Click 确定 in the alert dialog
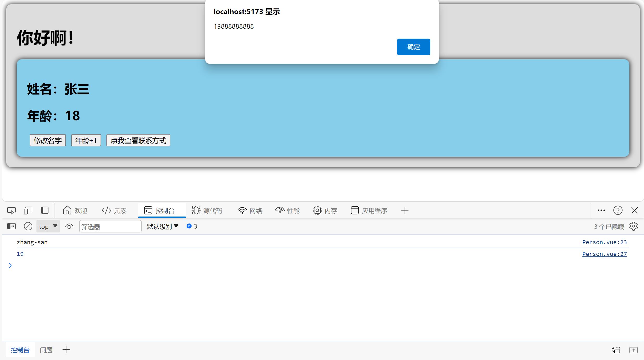Image resolution: width=644 pixels, height=360 pixels. [413, 47]
